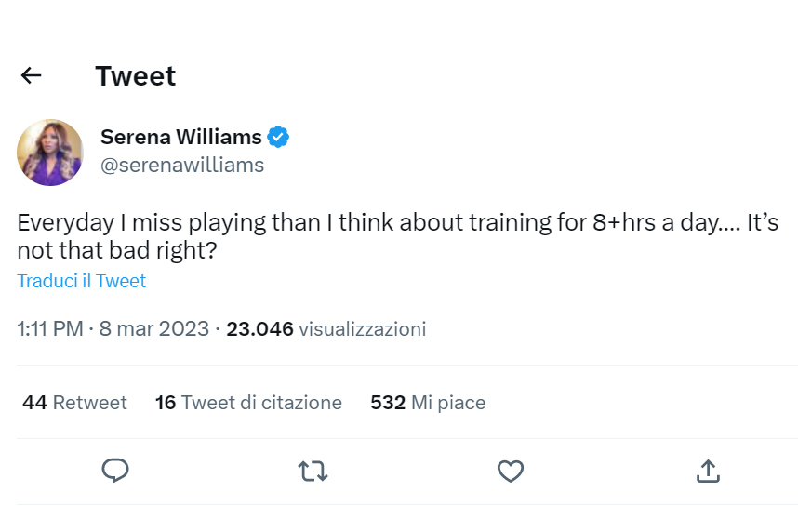Reply using the speech bubble icon
The image size is (798, 532).
tap(115, 472)
